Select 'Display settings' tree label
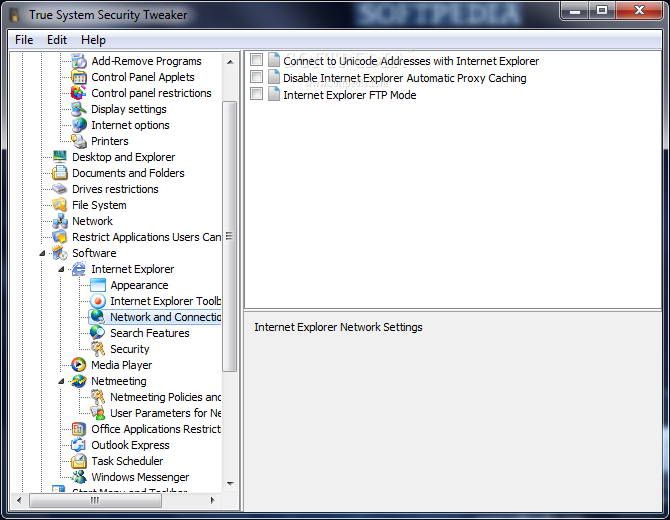Screen dimensions: 670x520 [x=129, y=109]
